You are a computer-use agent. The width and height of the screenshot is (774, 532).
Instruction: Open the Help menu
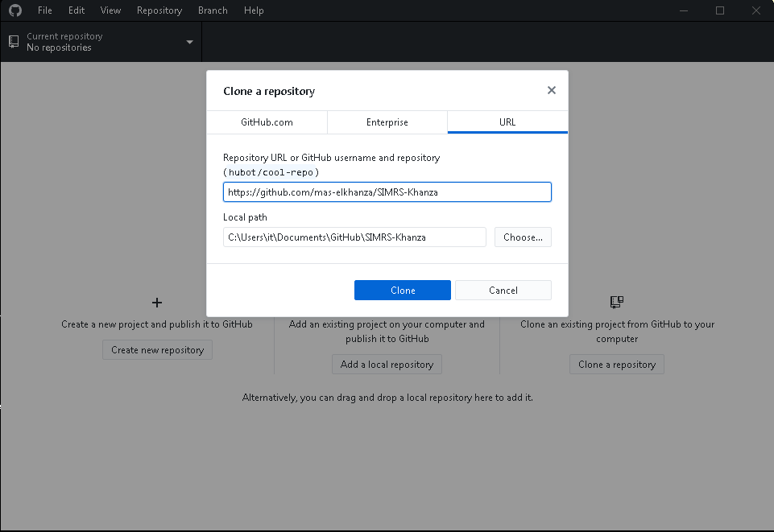254,10
